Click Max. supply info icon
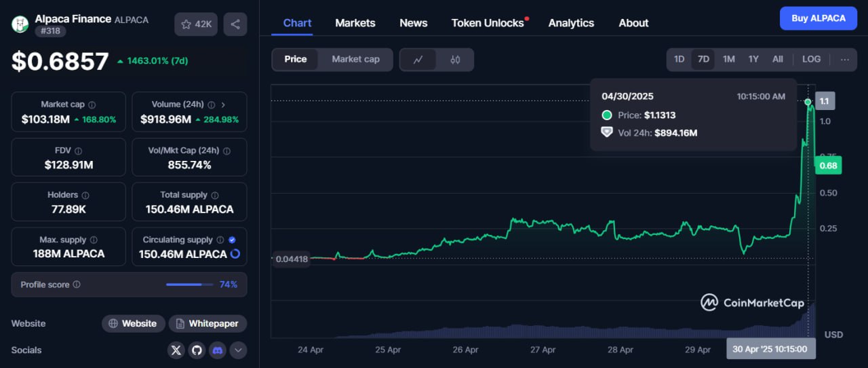The height and width of the screenshot is (368, 868). click(94, 240)
